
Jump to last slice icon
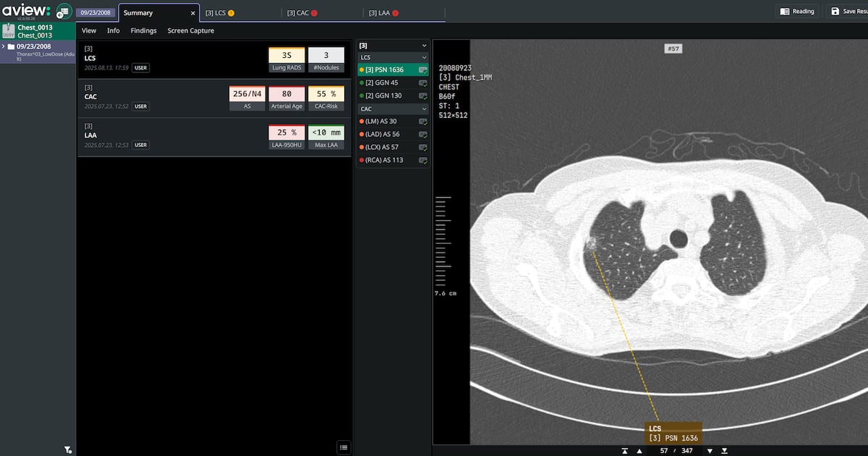point(724,451)
